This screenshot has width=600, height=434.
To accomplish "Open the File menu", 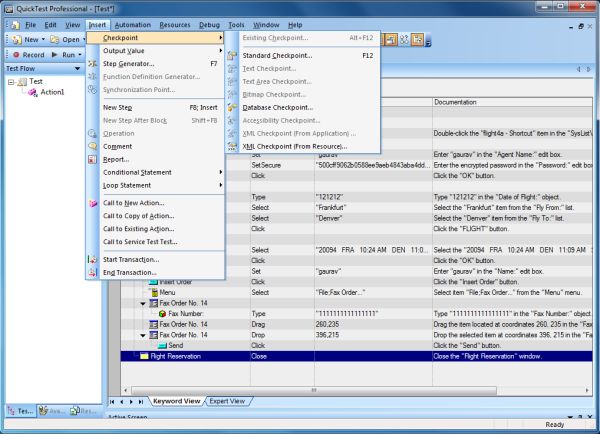I will [x=30, y=25].
